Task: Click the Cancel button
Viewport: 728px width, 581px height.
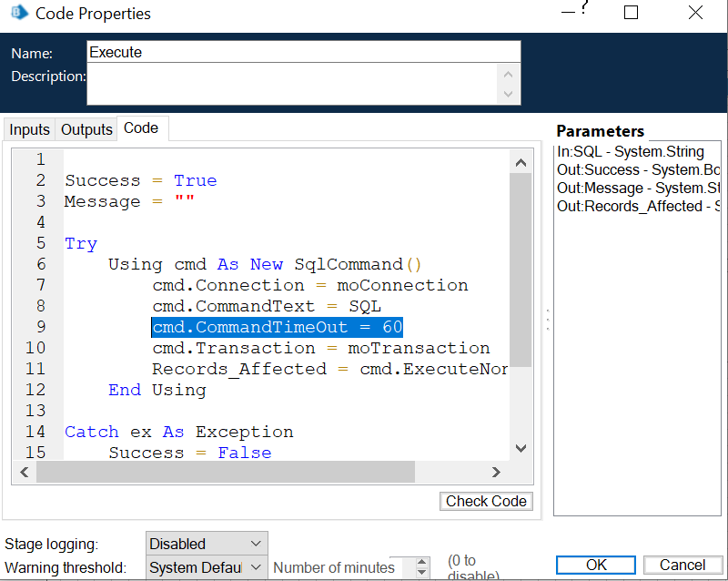Action: point(682,565)
